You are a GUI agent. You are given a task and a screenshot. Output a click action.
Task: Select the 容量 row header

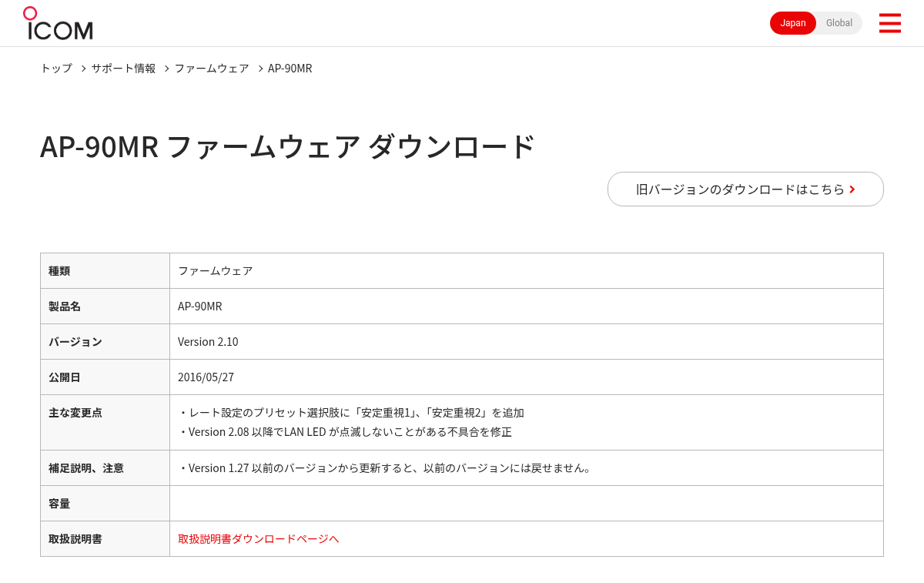[105, 503]
